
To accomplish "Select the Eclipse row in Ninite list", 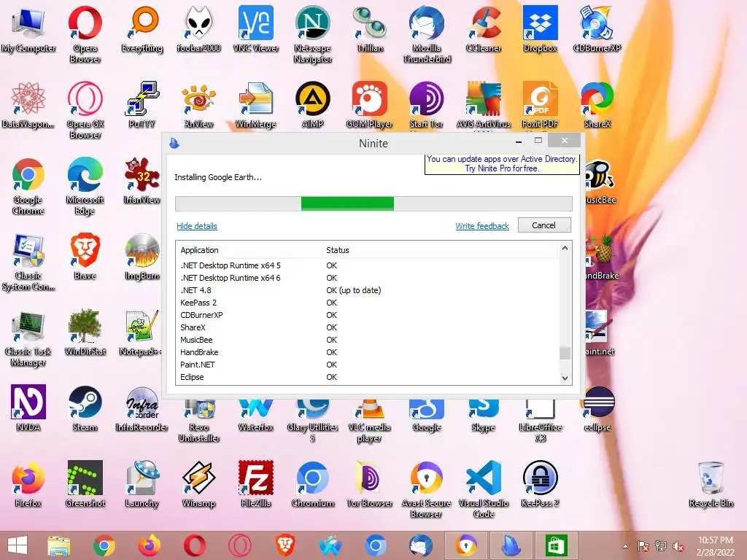I will tap(368, 377).
